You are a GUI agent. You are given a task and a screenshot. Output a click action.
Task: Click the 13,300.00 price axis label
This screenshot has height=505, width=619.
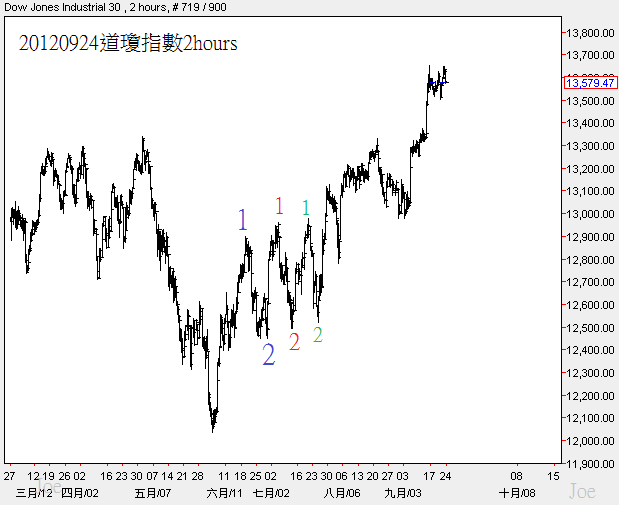coord(590,146)
